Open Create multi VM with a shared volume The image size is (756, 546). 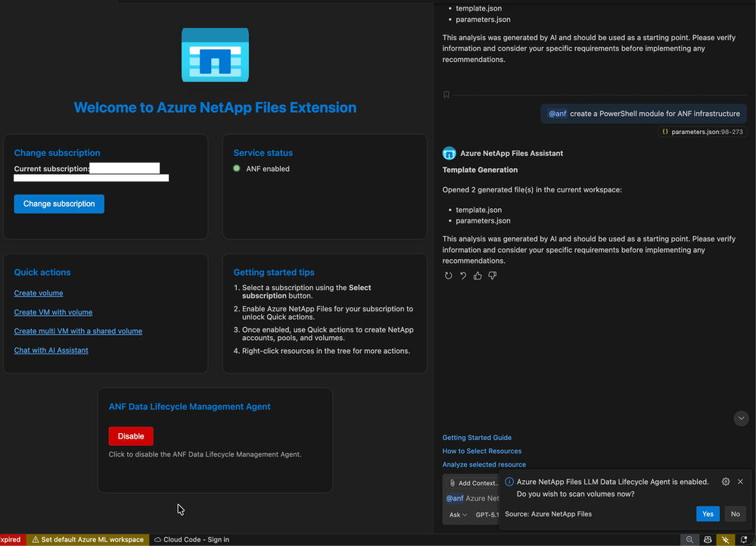(78, 331)
